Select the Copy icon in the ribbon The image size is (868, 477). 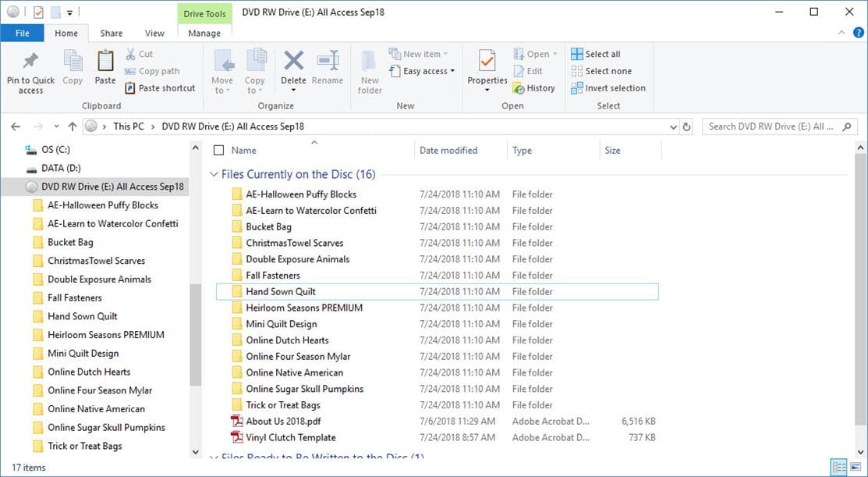[x=73, y=68]
